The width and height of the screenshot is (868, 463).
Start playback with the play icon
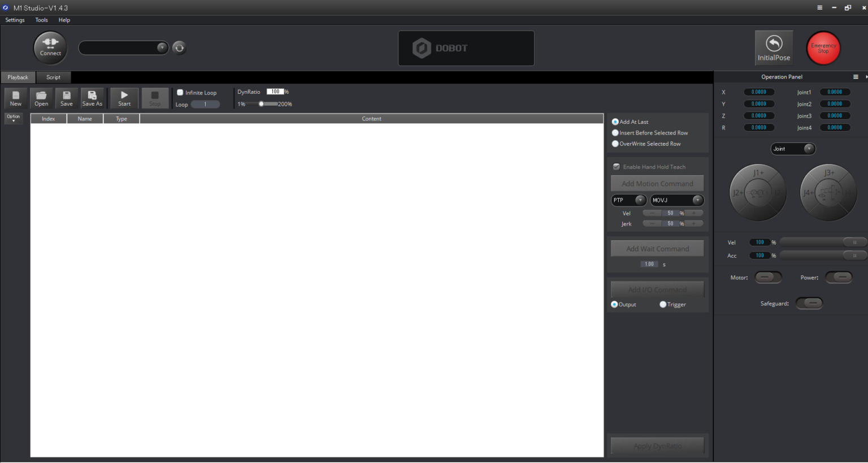point(124,96)
